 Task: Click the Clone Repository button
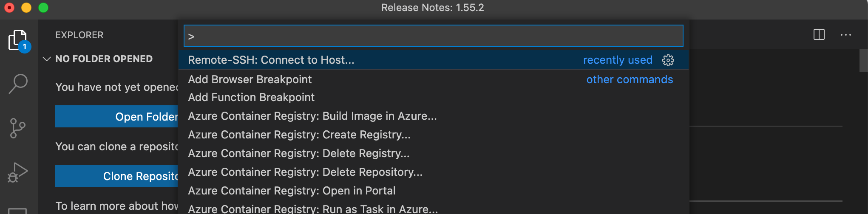click(x=117, y=176)
